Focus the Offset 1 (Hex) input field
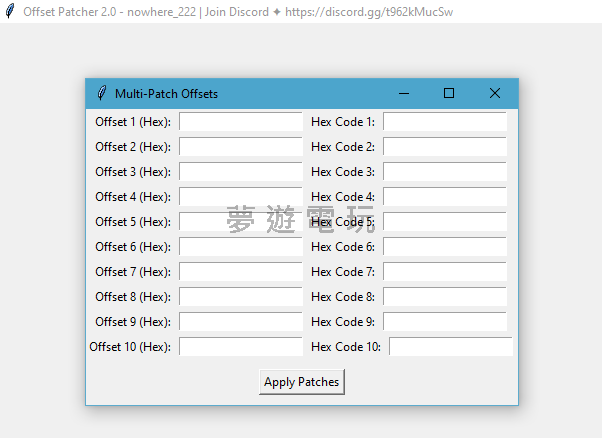Image resolution: width=602 pixels, height=438 pixels. coord(240,122)
